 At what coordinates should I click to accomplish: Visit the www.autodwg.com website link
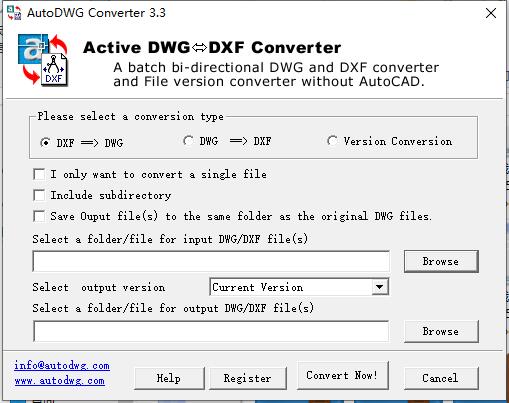pyautogui.click(x=60, y=381)
